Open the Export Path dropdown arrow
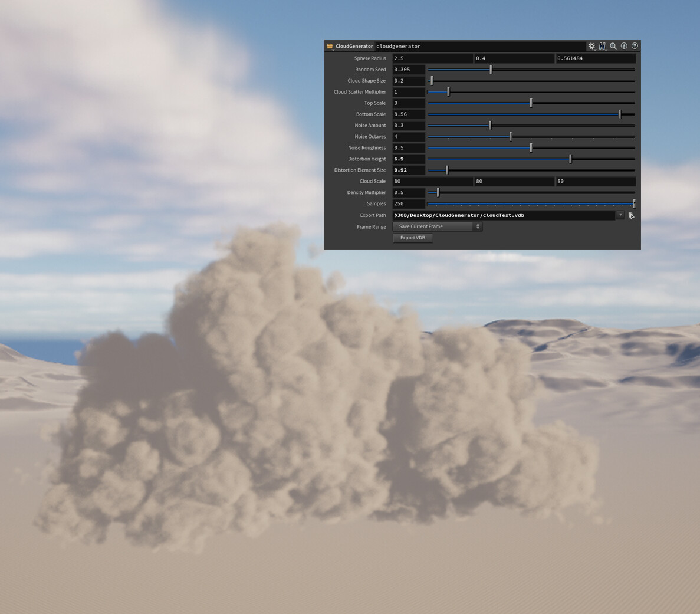 pyautogui.click(x=620, y=215)
